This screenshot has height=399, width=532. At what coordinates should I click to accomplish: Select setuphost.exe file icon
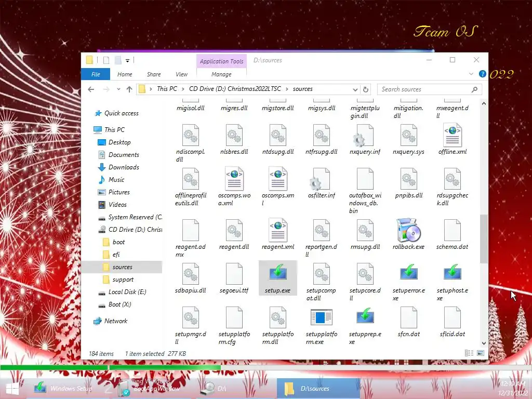tap(453, 273)
